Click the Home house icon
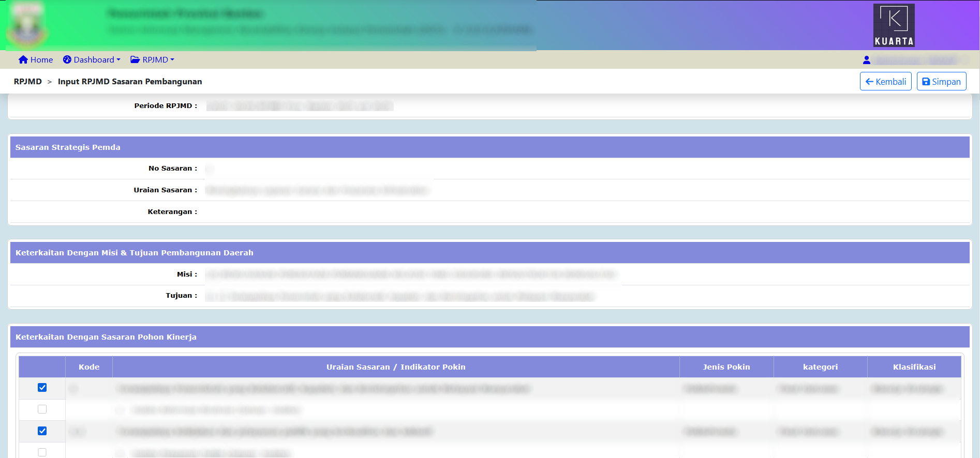980x458 pixels. point(23,59)
